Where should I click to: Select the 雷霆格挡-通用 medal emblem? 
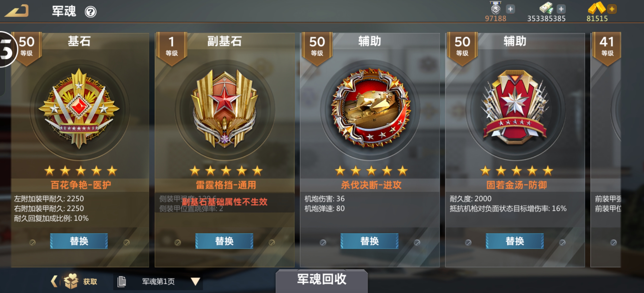coord(225,109)
